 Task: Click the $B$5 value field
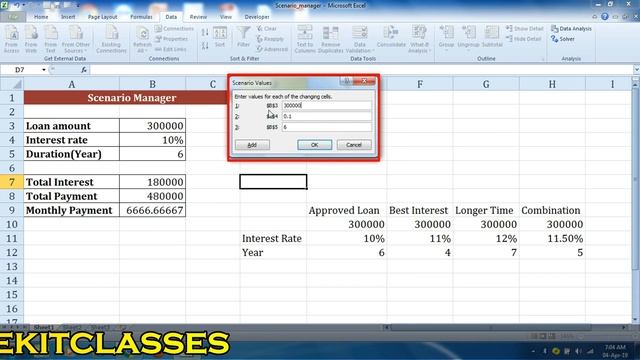coord(327,127)
